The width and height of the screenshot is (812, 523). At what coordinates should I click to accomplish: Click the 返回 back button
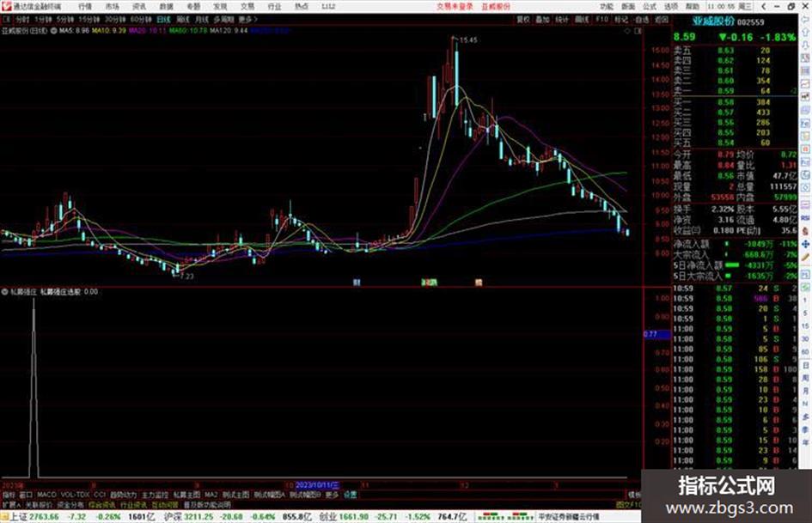pyautogui.click(x=662, y=19)
